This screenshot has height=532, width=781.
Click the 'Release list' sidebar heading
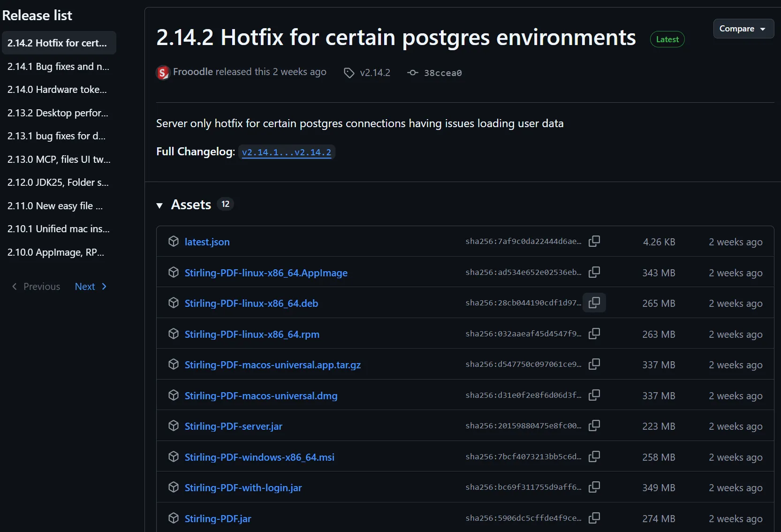(37, 15)
